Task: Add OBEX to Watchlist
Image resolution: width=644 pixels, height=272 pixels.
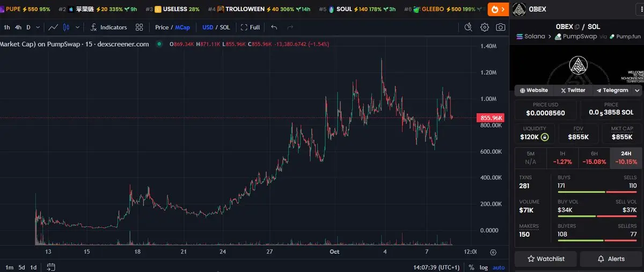Action: [x=545, y=259]
